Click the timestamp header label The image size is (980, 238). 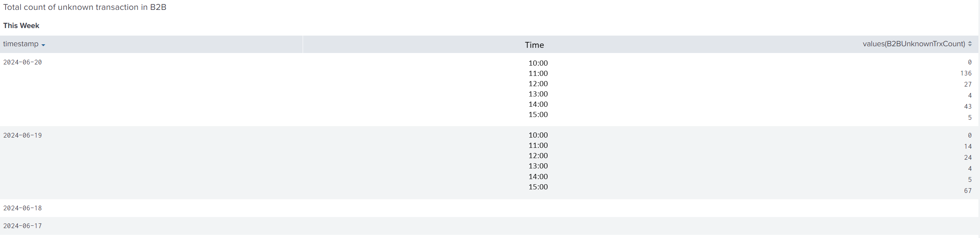click(x=20, y=44)
